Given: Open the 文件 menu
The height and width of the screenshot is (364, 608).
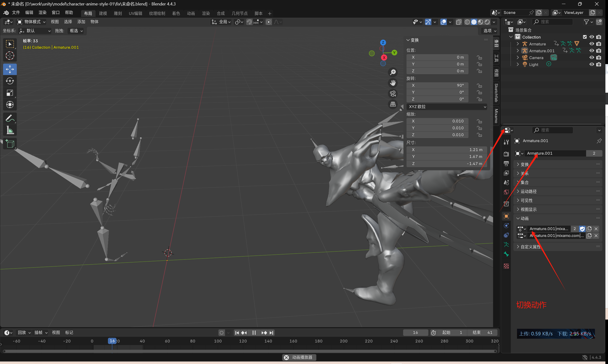Looking at the screenshot, I should tap(16, 13).
